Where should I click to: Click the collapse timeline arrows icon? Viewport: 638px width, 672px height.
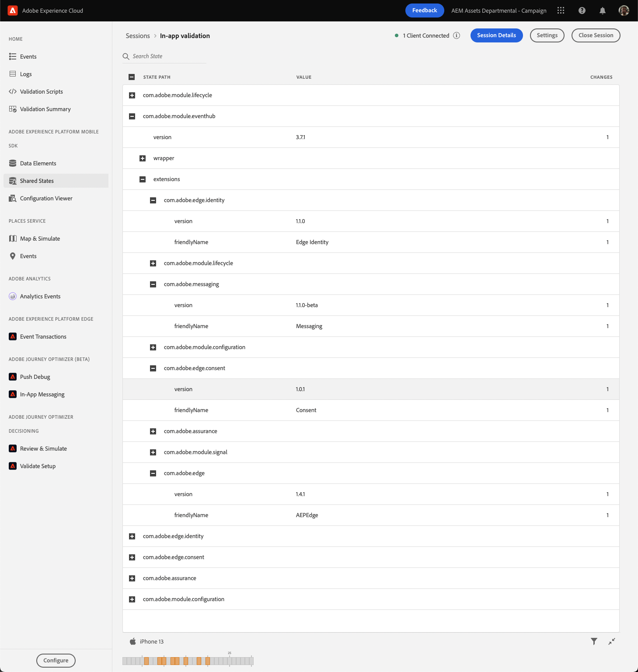612,641
